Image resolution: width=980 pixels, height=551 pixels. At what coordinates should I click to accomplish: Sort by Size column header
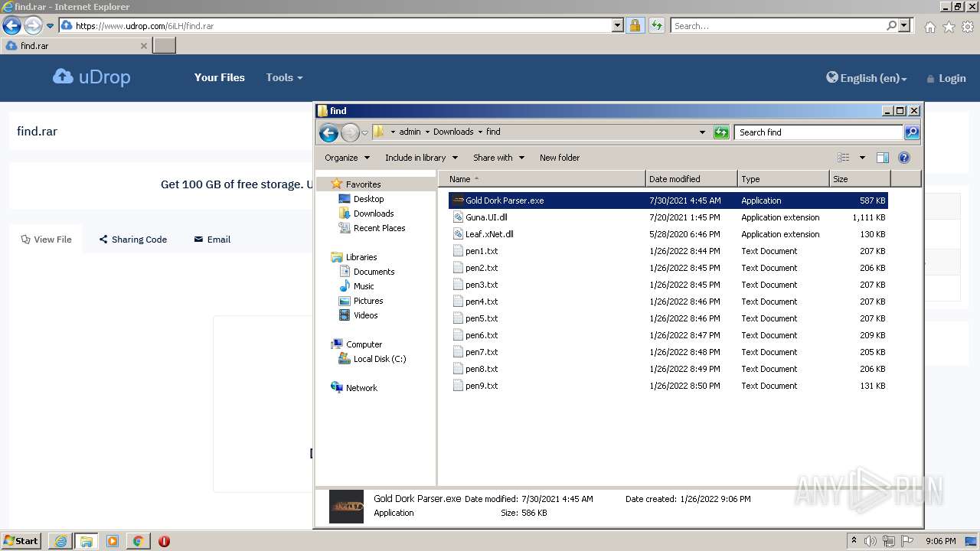(860, 179)
